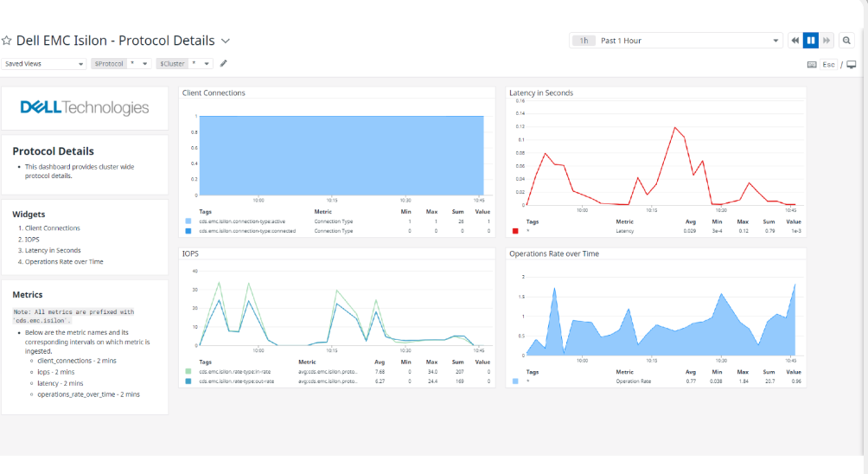Pause live dashboard updates
The width and height of the screenshot is (868, 474).
(810, 41)
